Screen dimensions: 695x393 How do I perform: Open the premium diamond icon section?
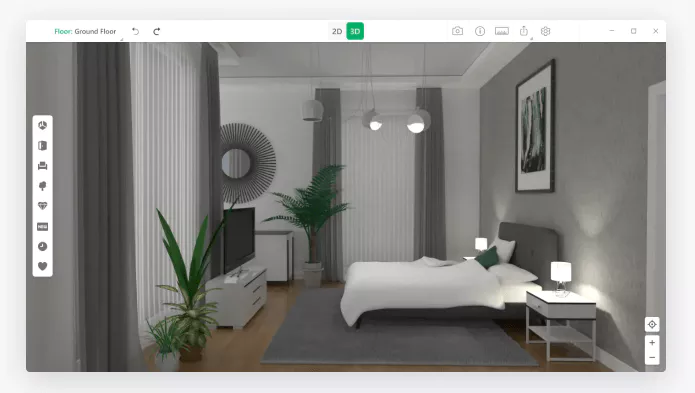[x=43, y=206]
